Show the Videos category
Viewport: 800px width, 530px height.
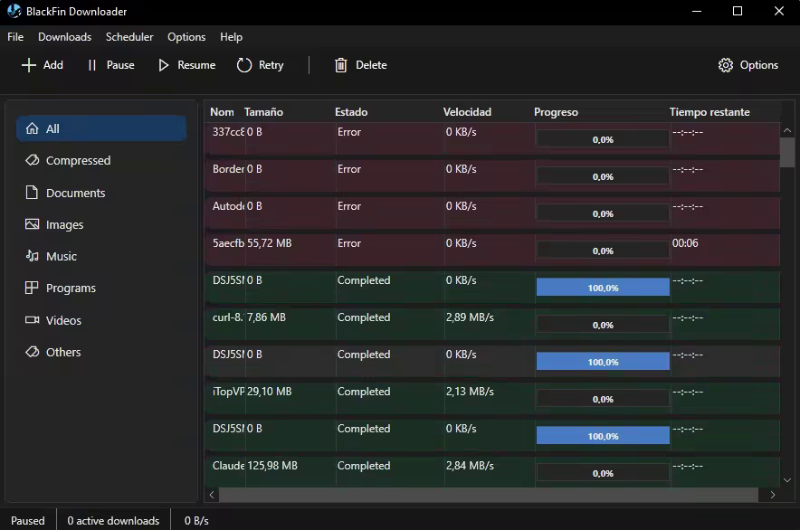coord(63,320)
